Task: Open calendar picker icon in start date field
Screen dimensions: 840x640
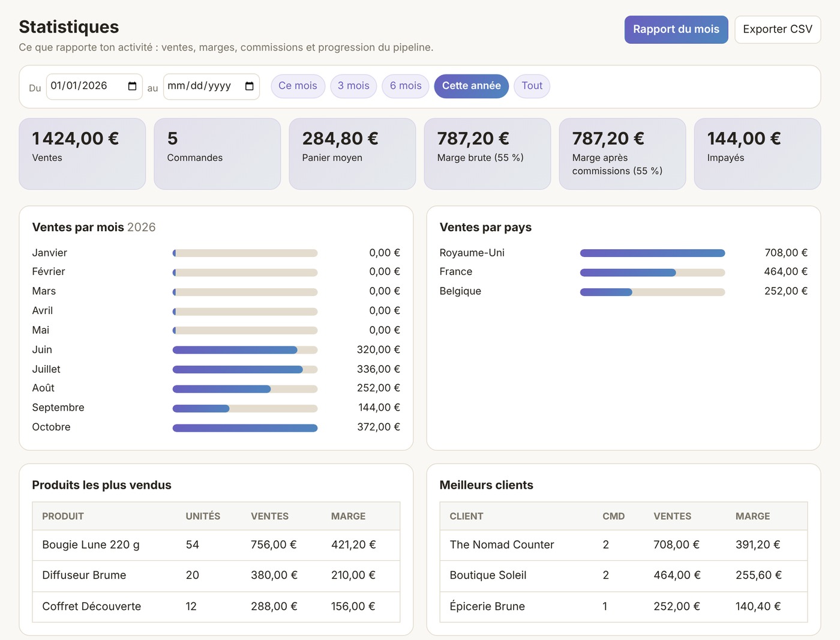Action: click(x=133, y=86)
